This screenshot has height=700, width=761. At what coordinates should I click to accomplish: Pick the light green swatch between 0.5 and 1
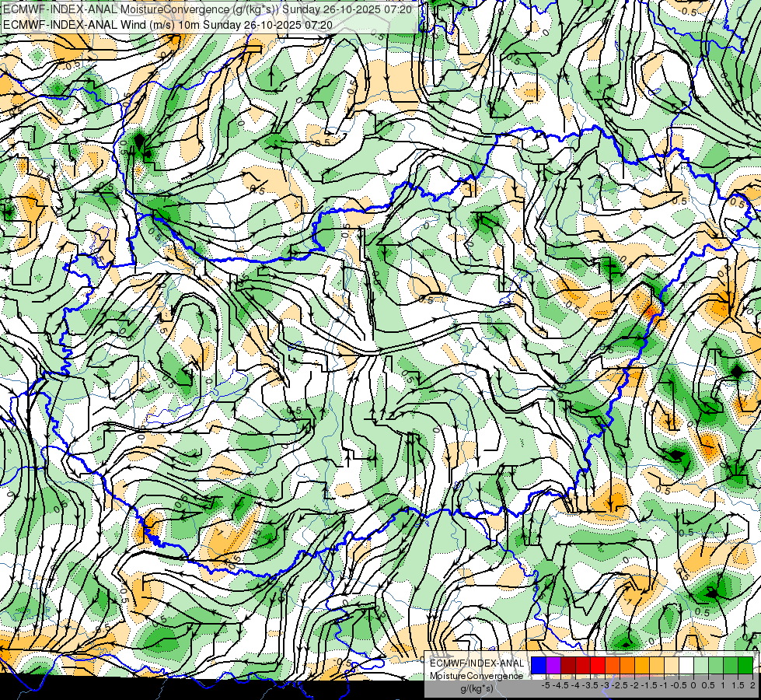[717, 665]
